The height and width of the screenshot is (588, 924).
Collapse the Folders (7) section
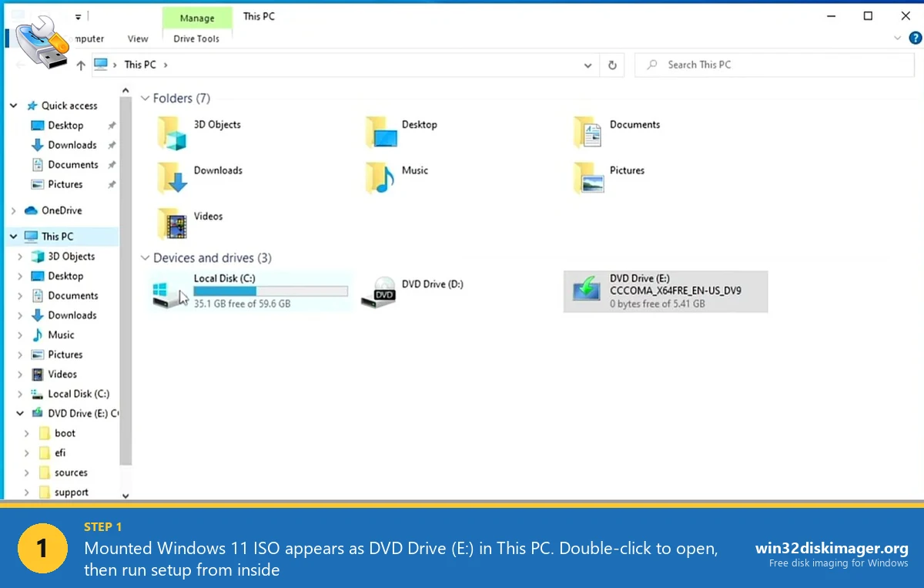pos(146,98)
